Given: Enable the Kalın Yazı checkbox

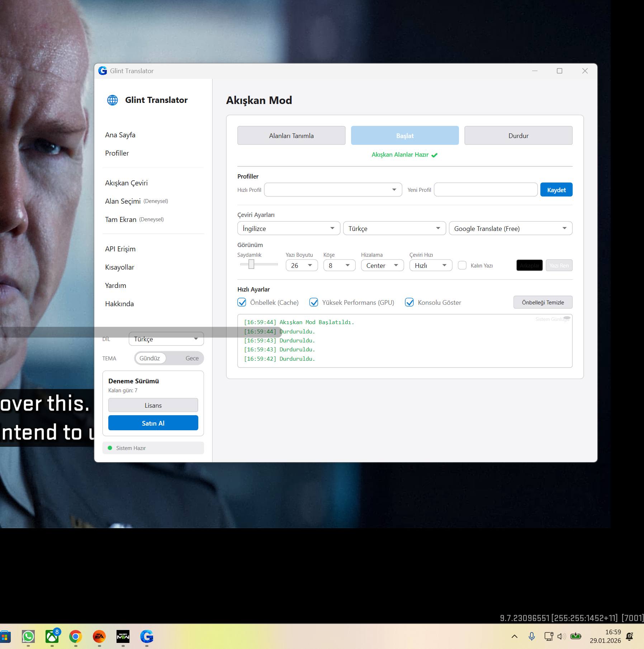Looking at the screenshot, I should (x=463, y=265).
